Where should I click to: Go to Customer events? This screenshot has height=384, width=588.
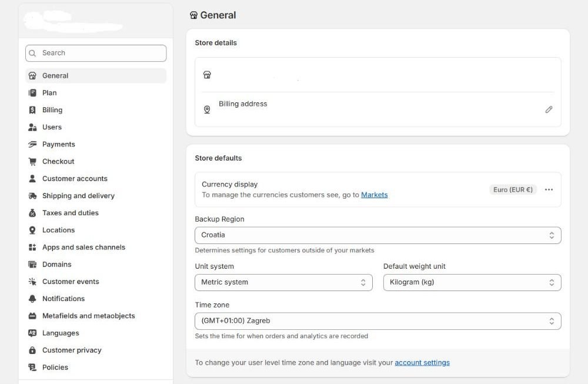[96, 282]
